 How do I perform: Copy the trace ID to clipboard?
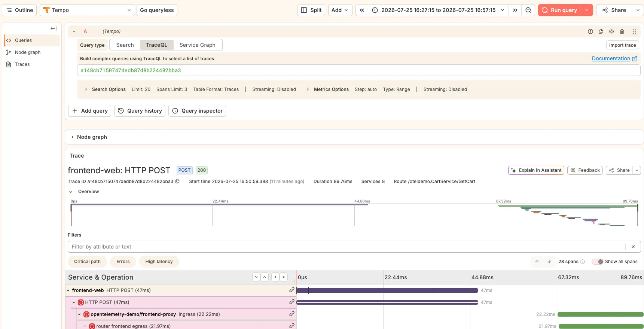pyautogui.click(x=177, y=181)
